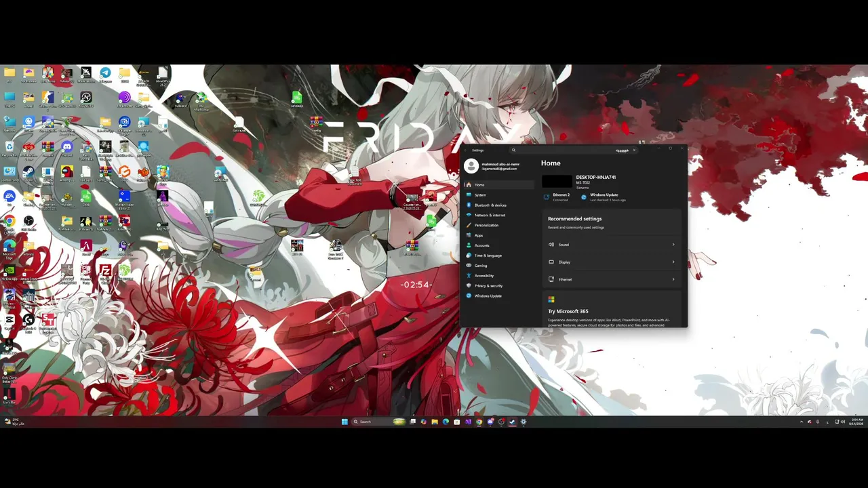Click the Windows Start button

pos(344,422)
